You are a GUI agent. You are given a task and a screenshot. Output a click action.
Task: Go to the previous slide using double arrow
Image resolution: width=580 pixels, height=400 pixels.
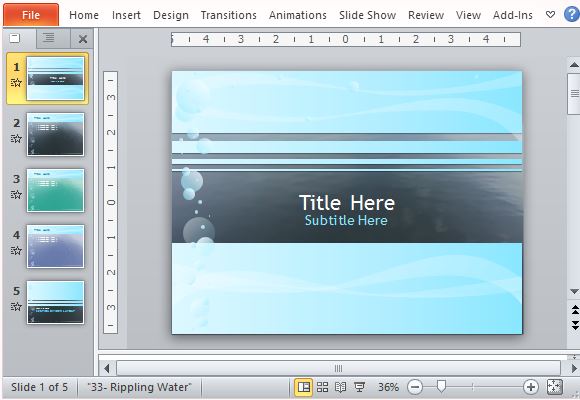(574, 309)
